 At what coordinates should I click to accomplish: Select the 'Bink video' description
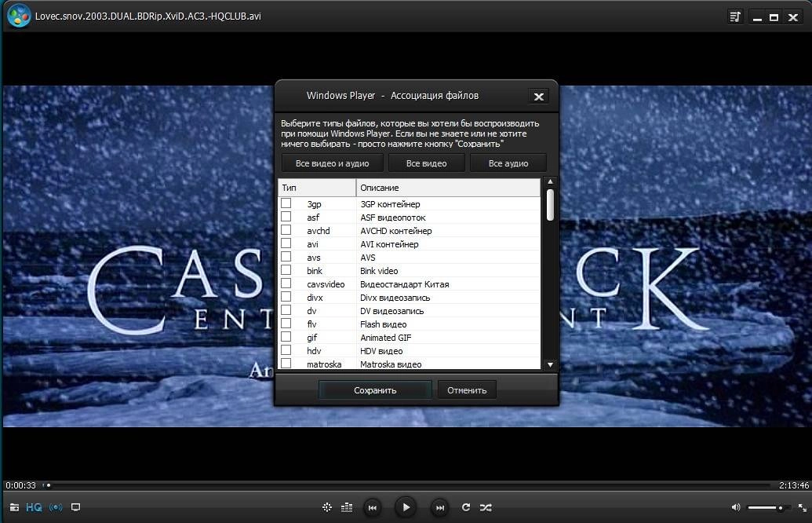tap(379, 271)
